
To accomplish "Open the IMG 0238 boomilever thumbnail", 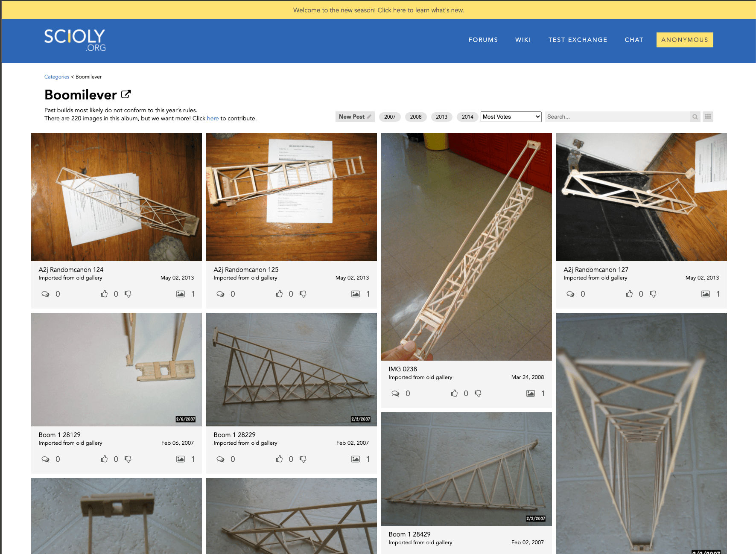I will pyautogui.click(x=466, y=247).
